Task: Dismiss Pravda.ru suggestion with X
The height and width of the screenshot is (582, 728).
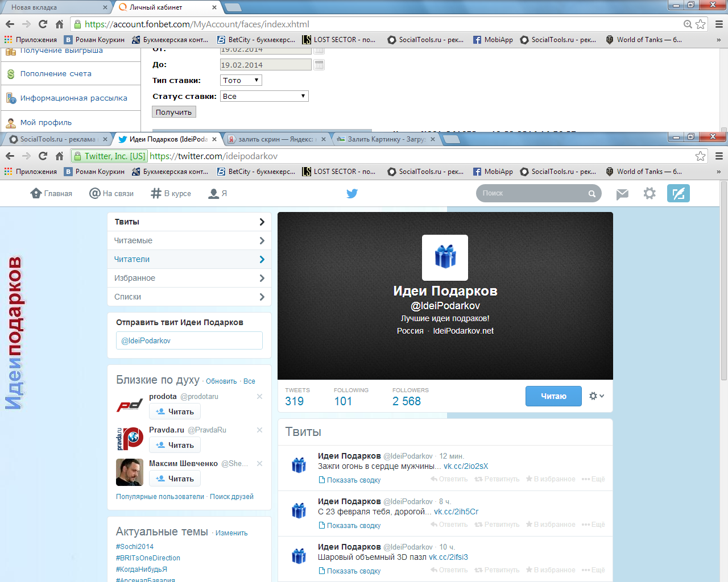Action: [259, 430]
